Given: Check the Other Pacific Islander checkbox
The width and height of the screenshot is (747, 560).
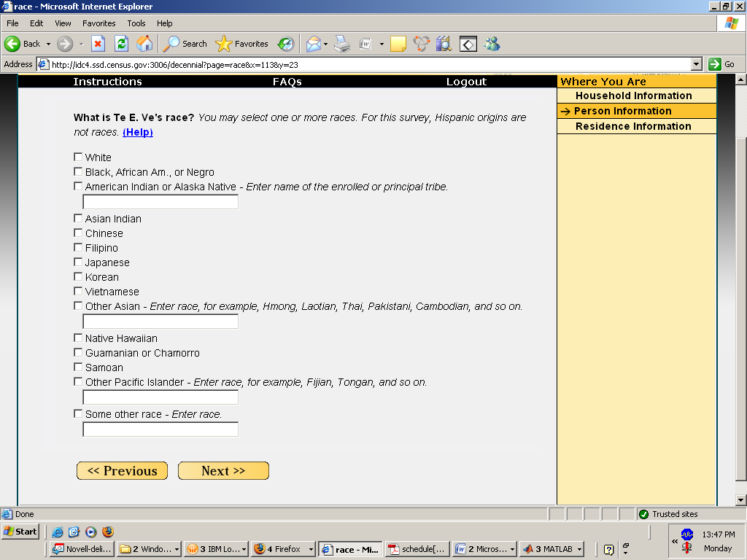Looking at the screenshot, I should (x=78, y=381).
